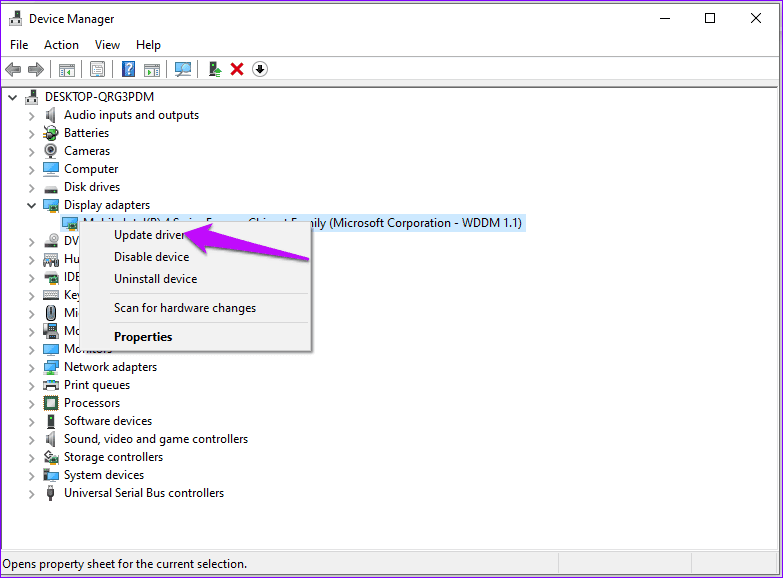Viewport: 783px width, 578px height.
Task: Open the File menu
Action: [19, 45]
